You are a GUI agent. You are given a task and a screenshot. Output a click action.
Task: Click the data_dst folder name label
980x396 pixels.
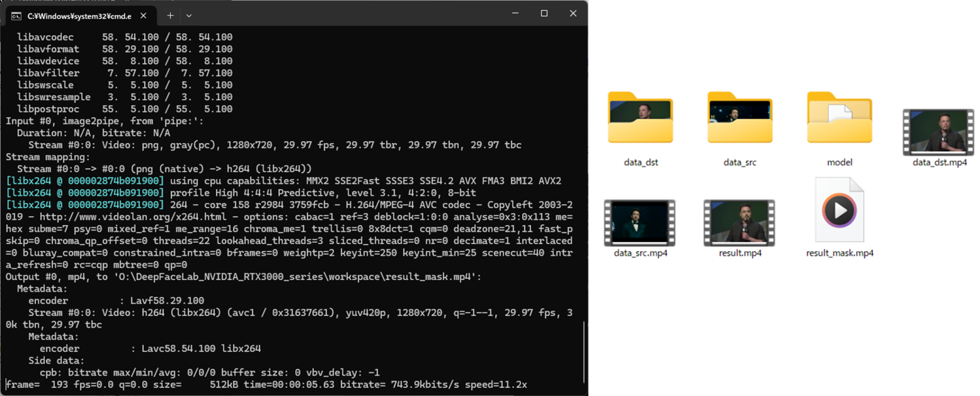[x=641, y=162]
